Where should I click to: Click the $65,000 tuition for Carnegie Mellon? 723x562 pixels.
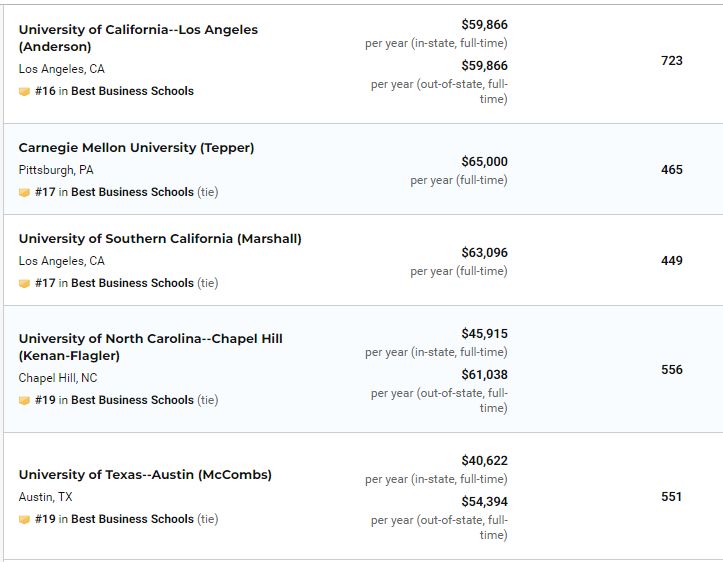point(484,161)
